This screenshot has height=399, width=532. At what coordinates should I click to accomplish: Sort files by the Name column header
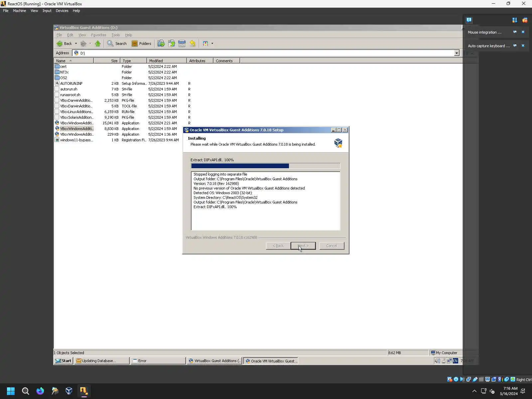point(73,61)
